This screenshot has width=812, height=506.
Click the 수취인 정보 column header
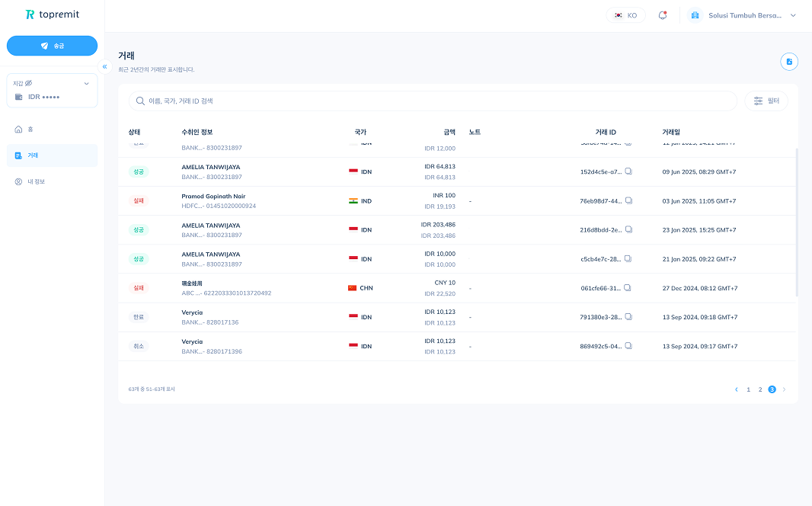pos(197,132)
